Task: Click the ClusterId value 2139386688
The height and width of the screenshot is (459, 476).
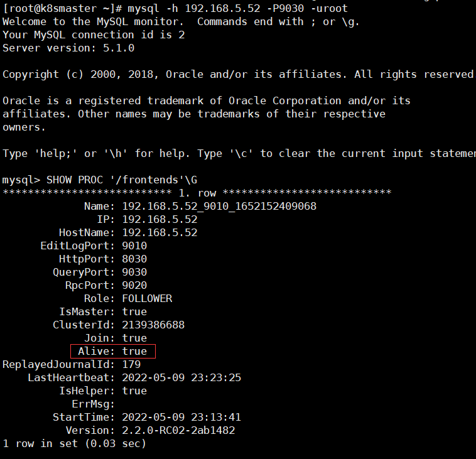Action: pyautogui.click(x=153, y=325)
